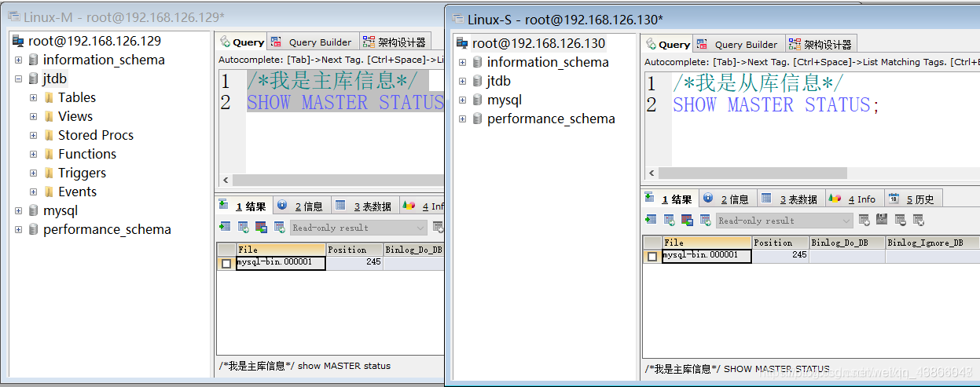The image size is (980, 387).
Task: Expand Triggers node in Linux-M tree
Action: pos(34,173)
